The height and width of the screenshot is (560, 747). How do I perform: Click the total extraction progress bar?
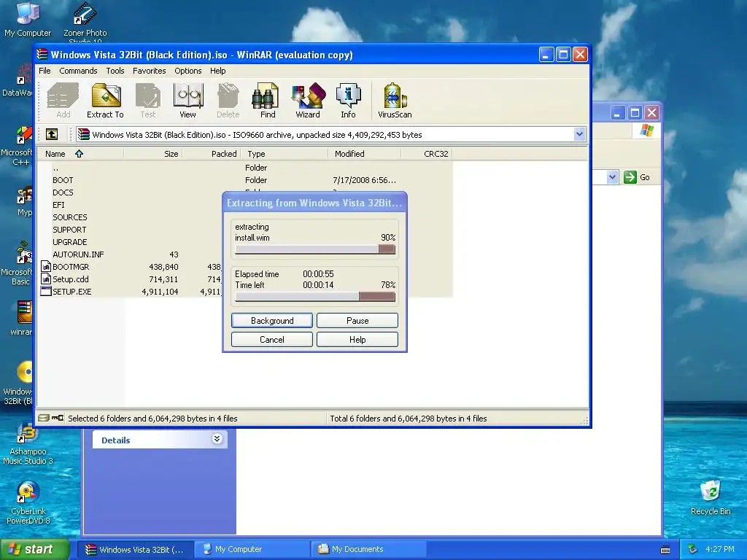click(315, 297)
